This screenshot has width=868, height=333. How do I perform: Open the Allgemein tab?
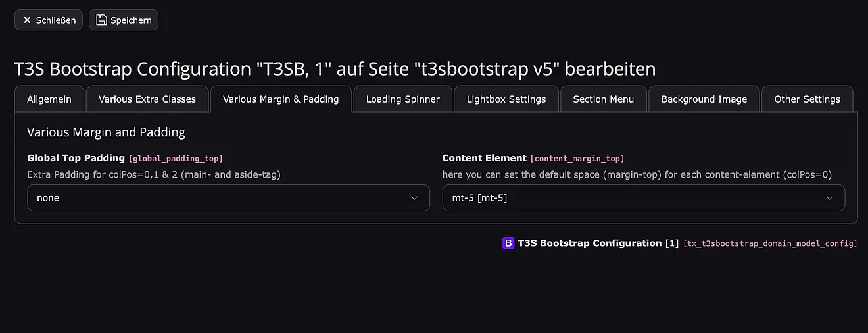49,99
